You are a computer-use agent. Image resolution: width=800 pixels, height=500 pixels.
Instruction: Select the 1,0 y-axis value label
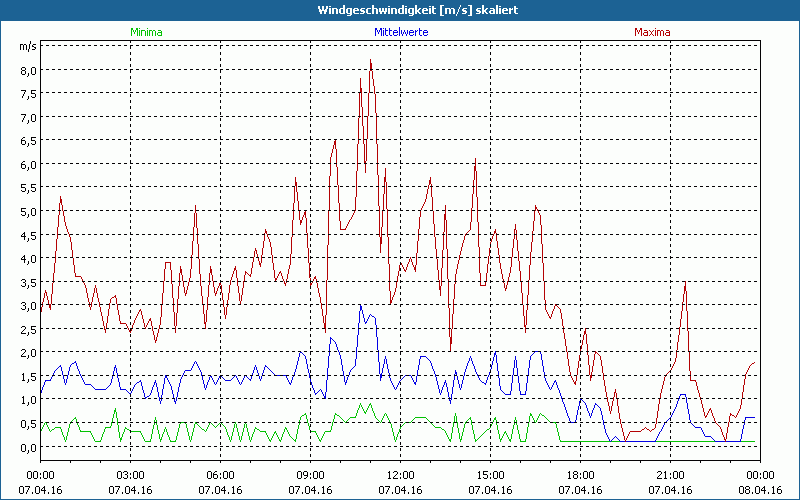point(26,400)
